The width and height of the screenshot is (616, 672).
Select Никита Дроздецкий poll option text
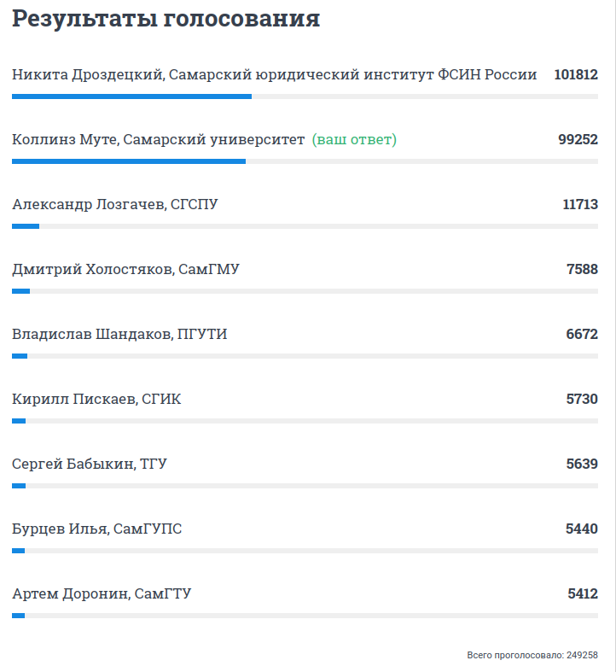274,75
